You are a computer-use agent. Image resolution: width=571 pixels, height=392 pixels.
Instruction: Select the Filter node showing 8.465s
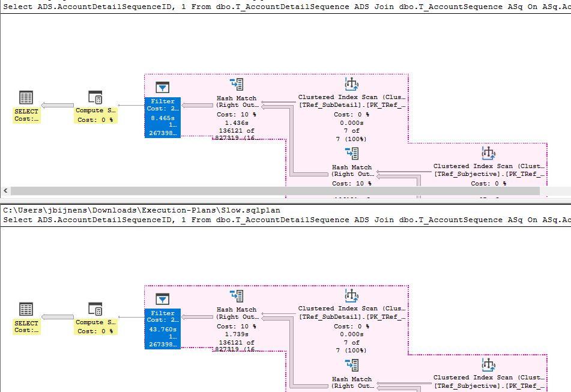click(x=163, y=117)
